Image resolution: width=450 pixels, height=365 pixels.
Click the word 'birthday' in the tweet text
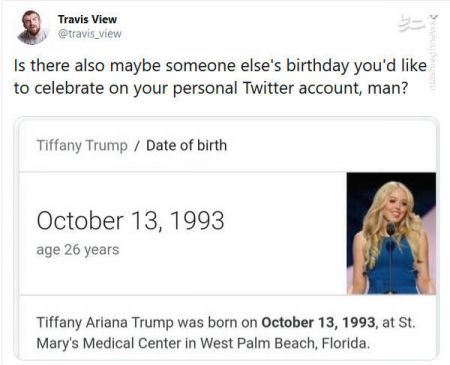pyautogui.click(x=318, y=66)
